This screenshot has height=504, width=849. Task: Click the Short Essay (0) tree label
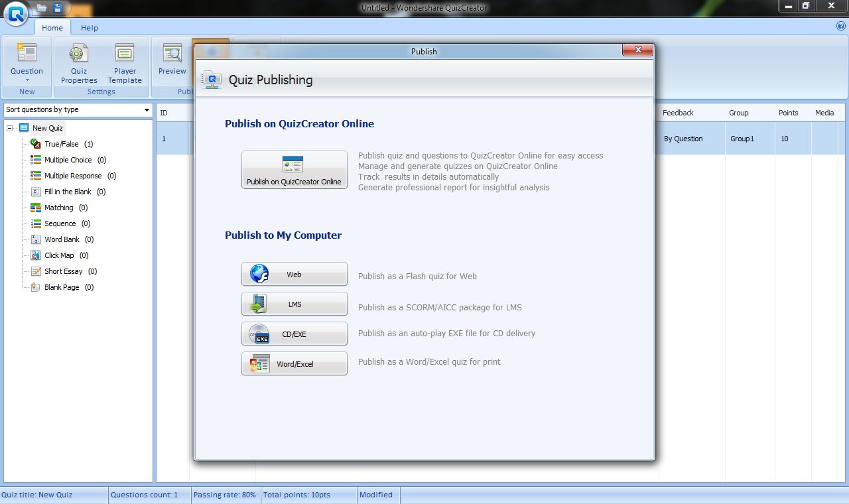[70, 271]
